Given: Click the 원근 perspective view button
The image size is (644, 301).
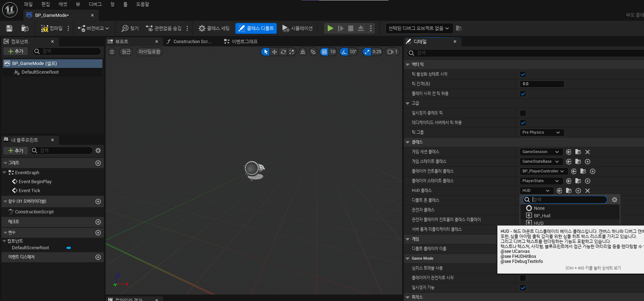Looking at the screenshot, I should point(126,52).
